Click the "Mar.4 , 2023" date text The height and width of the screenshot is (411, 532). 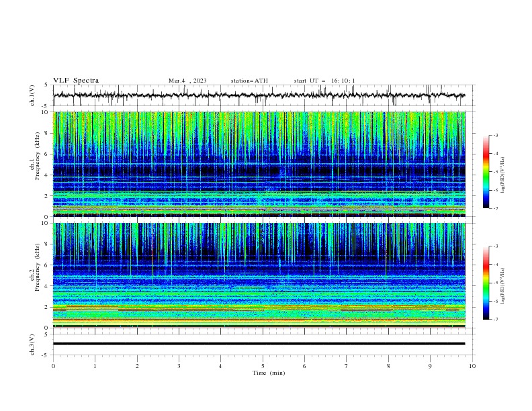click(187, 81)
